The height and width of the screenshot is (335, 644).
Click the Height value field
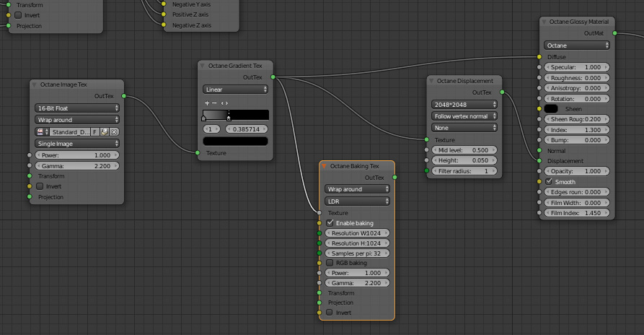(464, 160)
